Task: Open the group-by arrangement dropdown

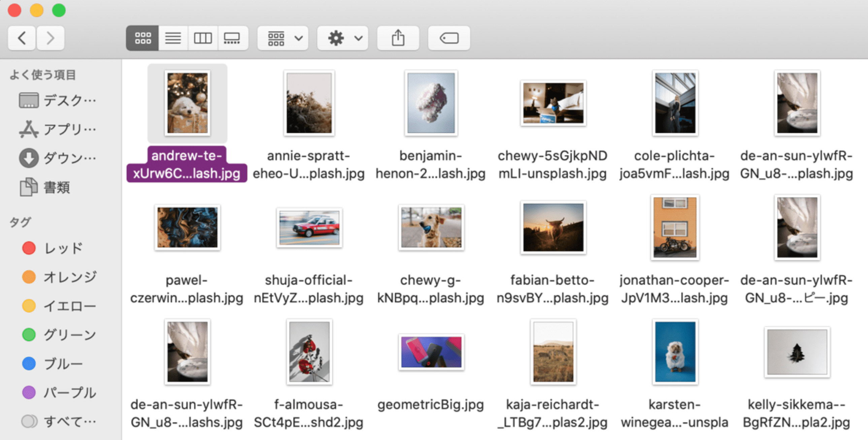Action: tap(283, 38)
